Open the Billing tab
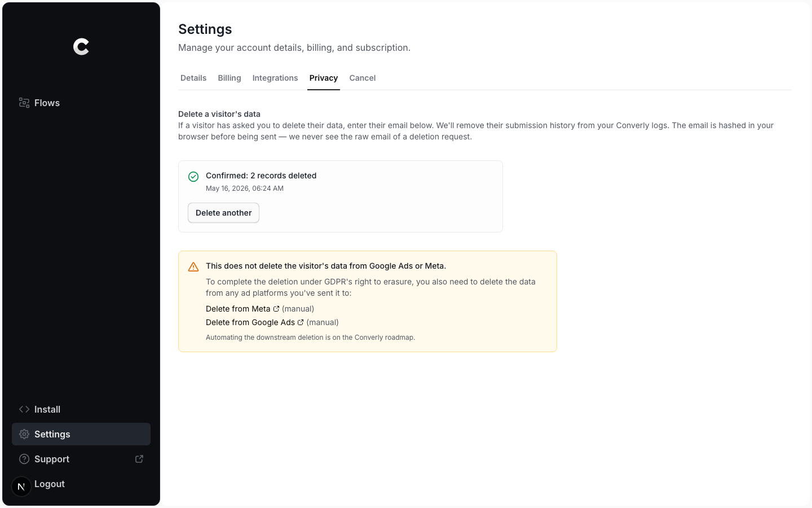This screenshot has width=812, height=508. coord(230,78)
